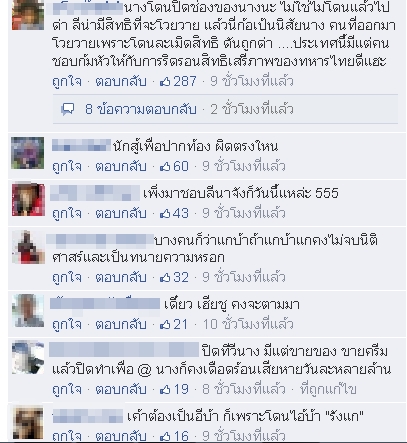The width and height of the screenshot is (407, 443).
Task: Click the thumbs-up icon showing 287 likes
Action: pos(165,81)
